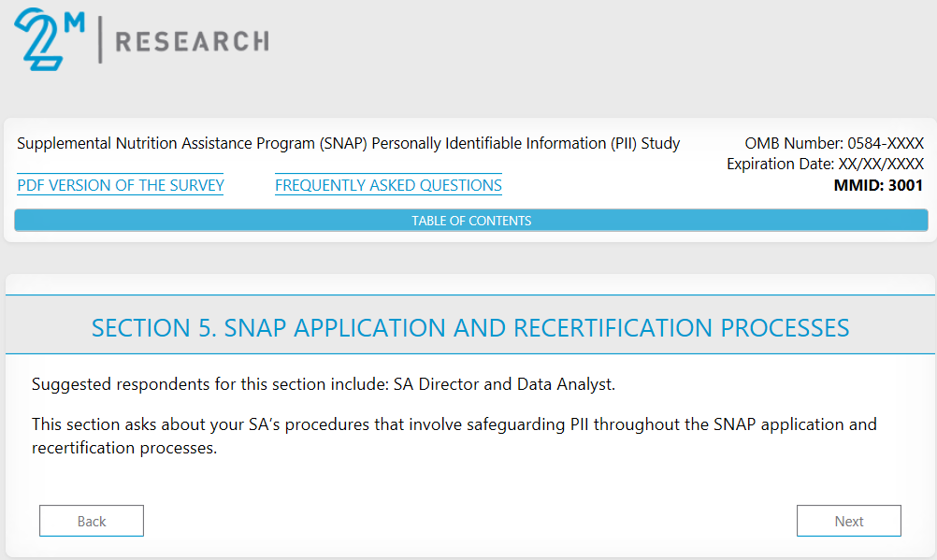Click the words 'recertification processes.' in paragraph
The width and height of the screenshot is (937, 560).
coord(123,448)
